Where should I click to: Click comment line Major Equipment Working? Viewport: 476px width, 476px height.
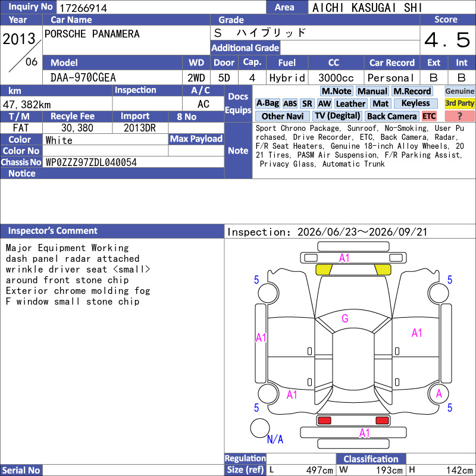click(x=67, y=248)
